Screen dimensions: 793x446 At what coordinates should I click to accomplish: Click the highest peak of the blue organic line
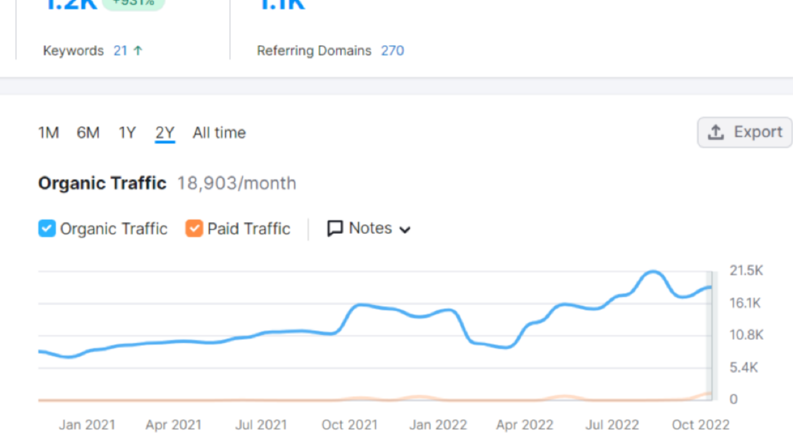point(653,272)
